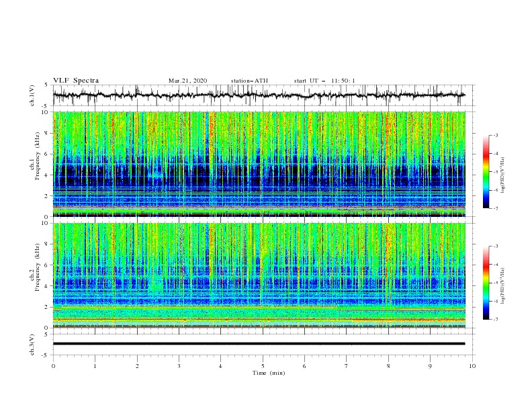Click the ch.1 Frequency (kHz) axis label
The width and height of the screenshot is (532, 411).
[35, 156]
